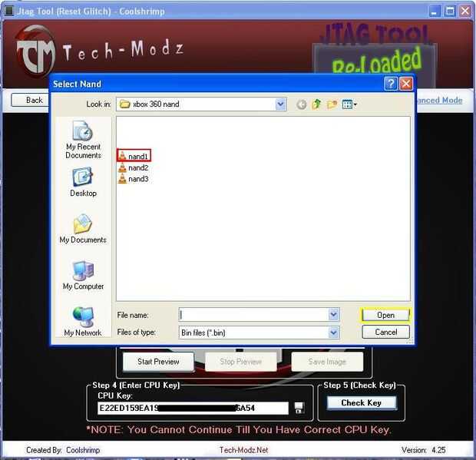Image resolution: width=476 pixels, height=460 pixels.
Task: Expand the Look in folder dropdown
Action: (281, 104)
